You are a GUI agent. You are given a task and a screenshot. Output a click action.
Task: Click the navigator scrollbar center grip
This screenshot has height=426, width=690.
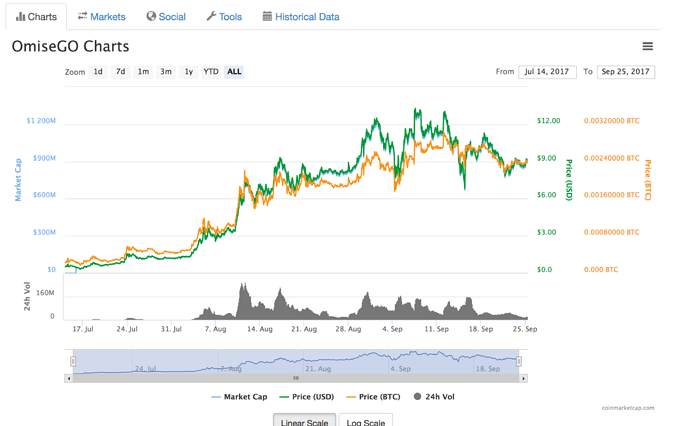click(x=296, y=378)
